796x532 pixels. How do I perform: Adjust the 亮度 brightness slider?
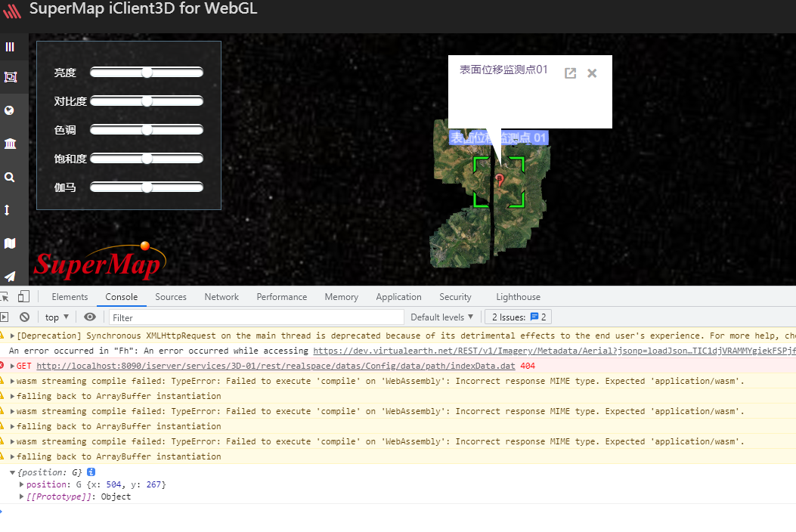pyautogui.click(x=147, y=73)
